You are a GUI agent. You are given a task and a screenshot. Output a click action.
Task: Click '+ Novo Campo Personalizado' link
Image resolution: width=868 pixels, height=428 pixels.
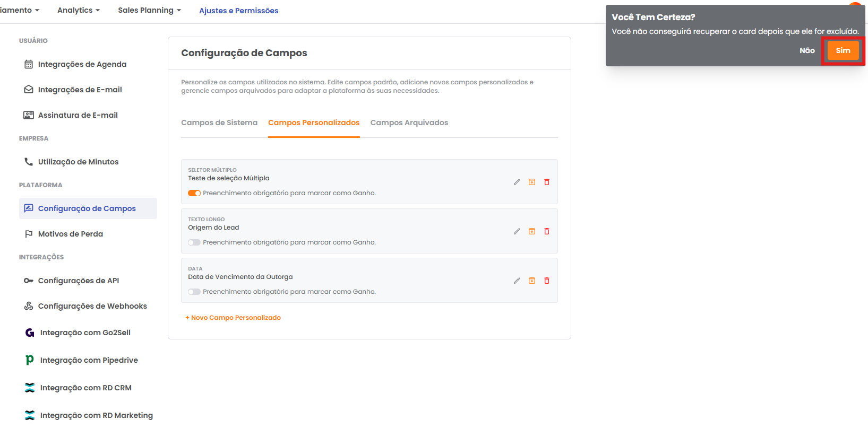click(233, 318)
